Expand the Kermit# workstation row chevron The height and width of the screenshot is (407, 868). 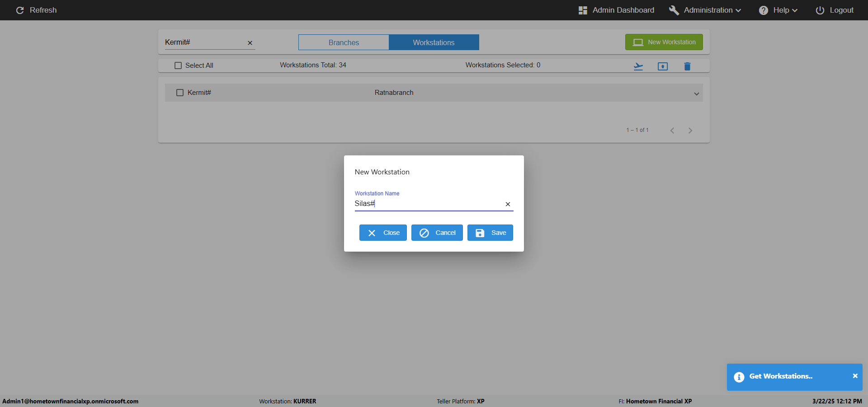pos(697,94)
